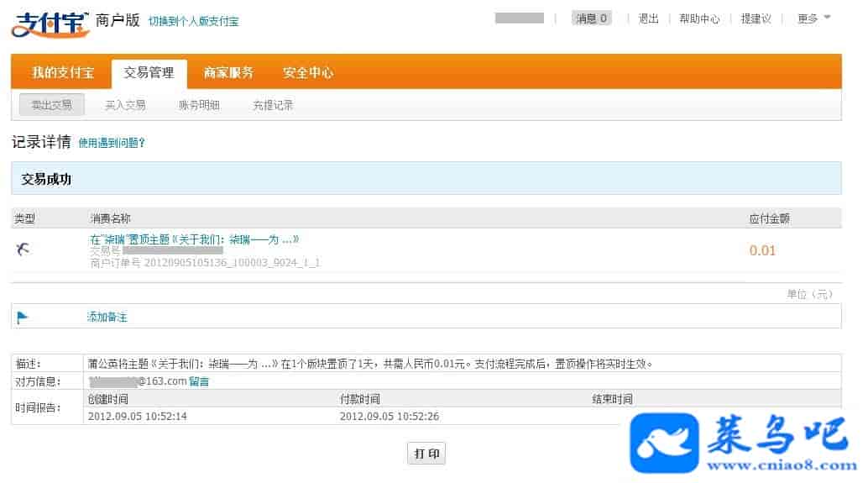The width and height of the screenshot is (868, 483).
Task: Open the 我的支付宝 tab
Action: click(x=63, y=73)
